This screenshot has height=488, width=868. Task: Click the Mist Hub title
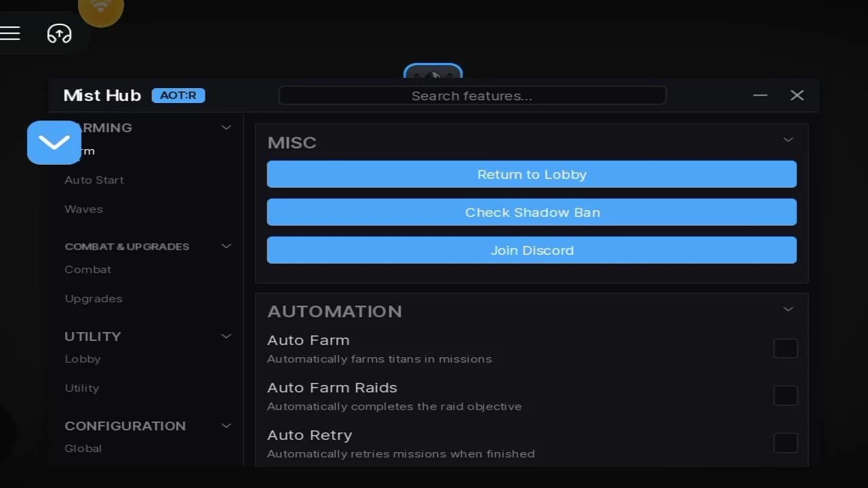click(x=102, y=96)
